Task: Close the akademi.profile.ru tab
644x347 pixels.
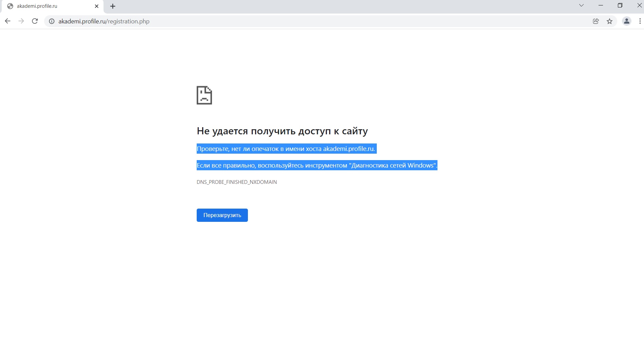Action: (97, 6)
